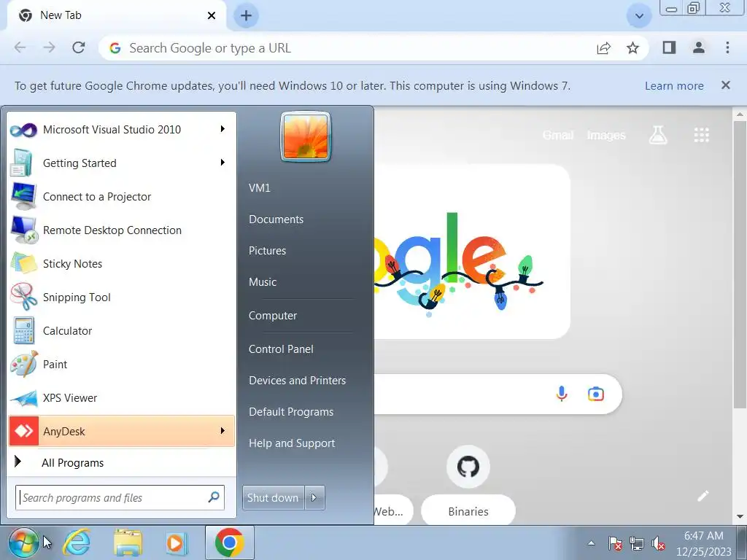
Task: Open Windows Explorer folder on taskbar
Action: pos(128,542)
